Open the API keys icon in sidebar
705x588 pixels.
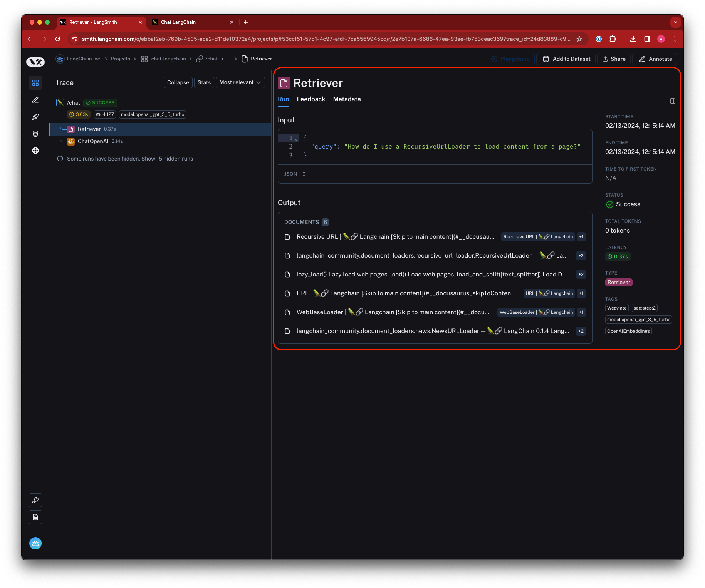[x=35, y=500]
